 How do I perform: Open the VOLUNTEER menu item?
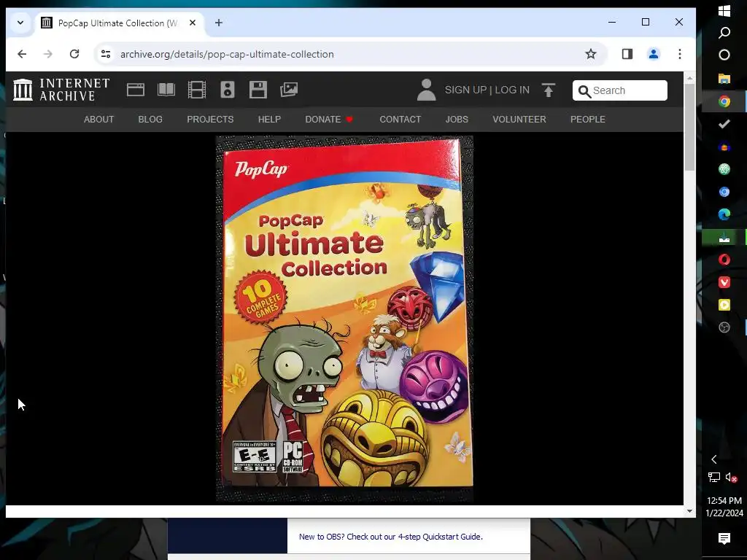coord(519,119)
